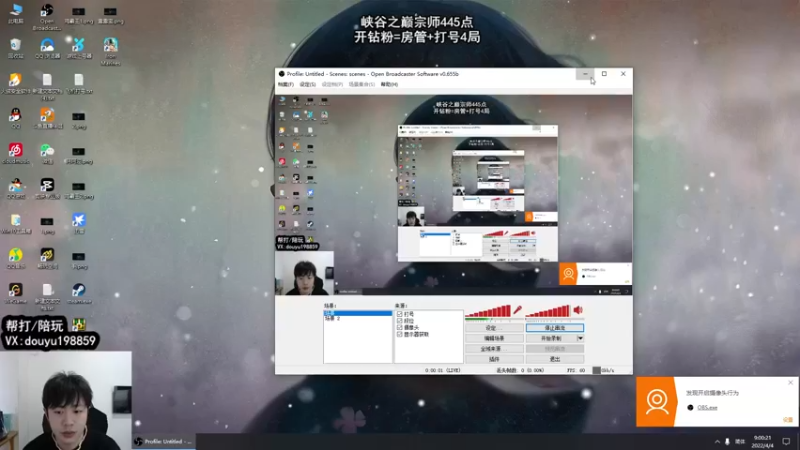This screenshot has height=450, width=800.
Task: Open the Win10 tools folder desktop icon
Action: tap(15, 223)
